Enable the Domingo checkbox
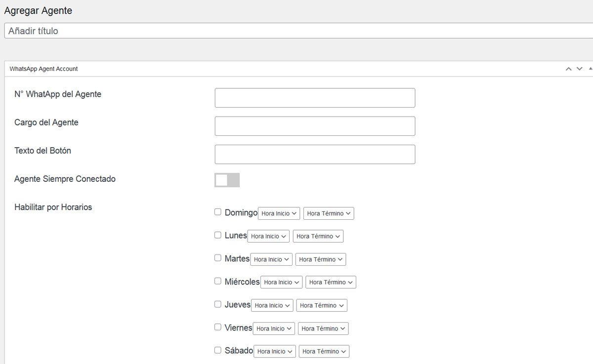The image size is (593, 364). 218,212
